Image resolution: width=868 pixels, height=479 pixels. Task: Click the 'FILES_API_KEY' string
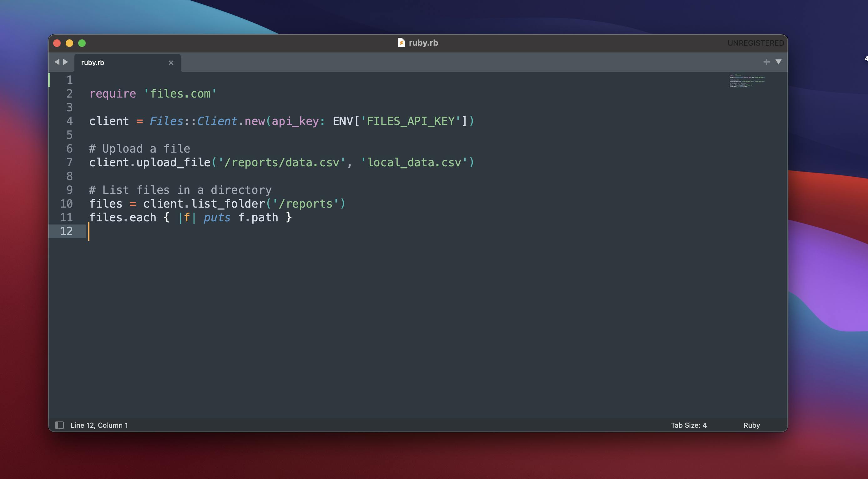coord(410,121)
